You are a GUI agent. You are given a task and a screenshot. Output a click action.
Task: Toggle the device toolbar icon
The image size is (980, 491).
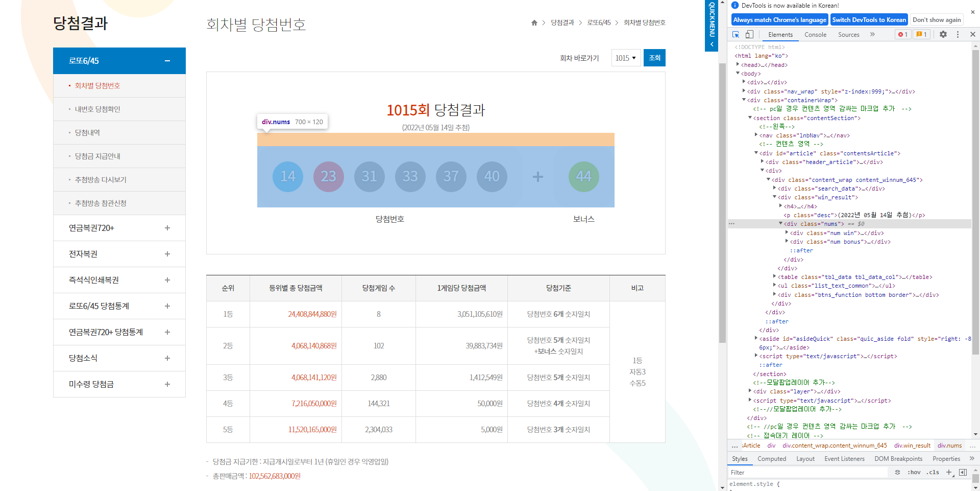click(749, 34)
